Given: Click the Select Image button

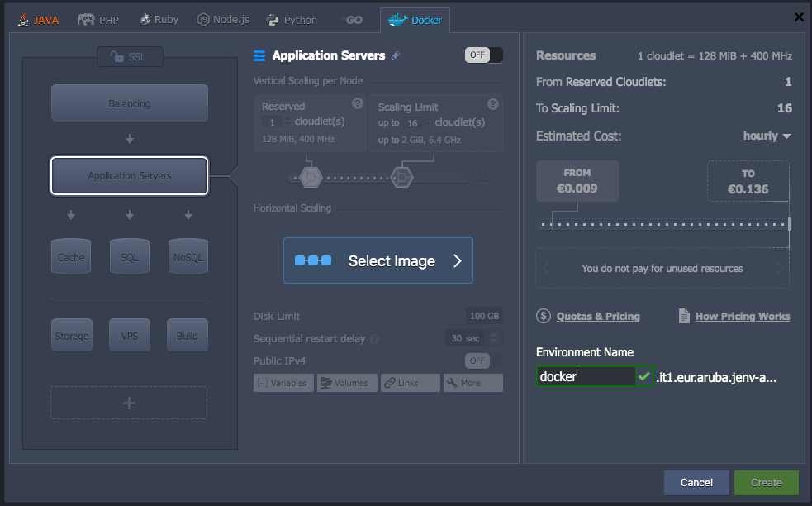Looking at the screenshot, I should pyautogui.click(x=378, y=260).
